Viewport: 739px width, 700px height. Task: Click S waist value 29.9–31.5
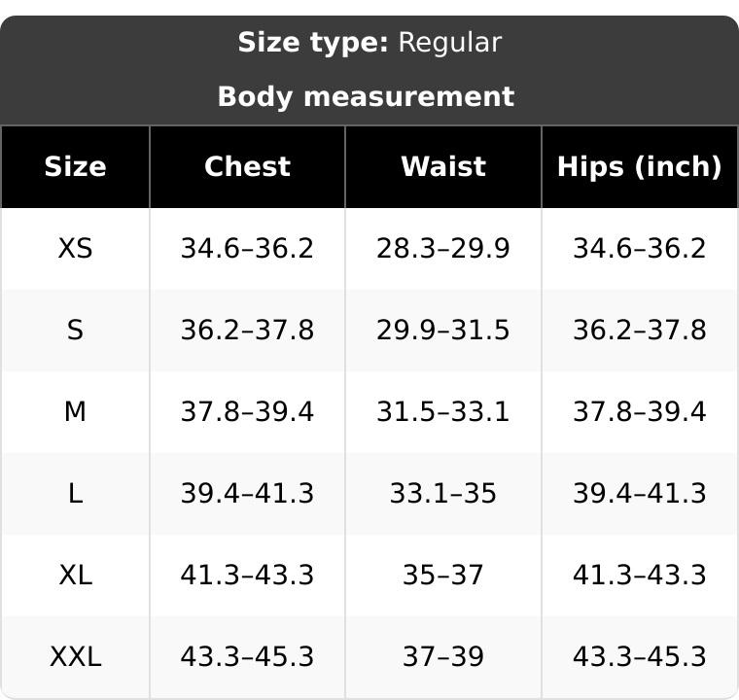pos(443,330)
